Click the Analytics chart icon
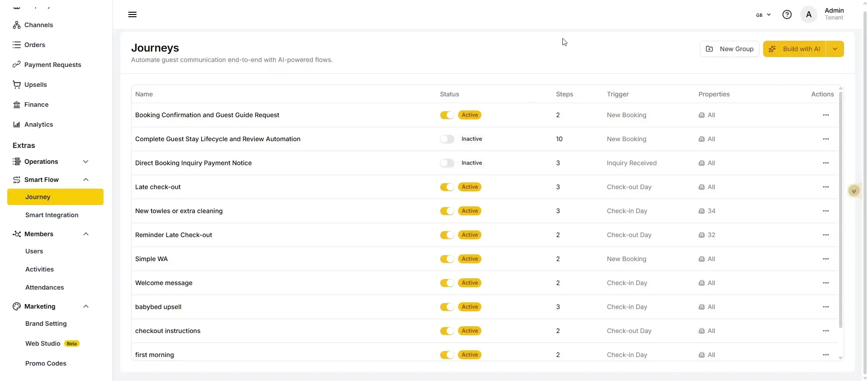The image size is (868, 381). [x=17, y=124]
